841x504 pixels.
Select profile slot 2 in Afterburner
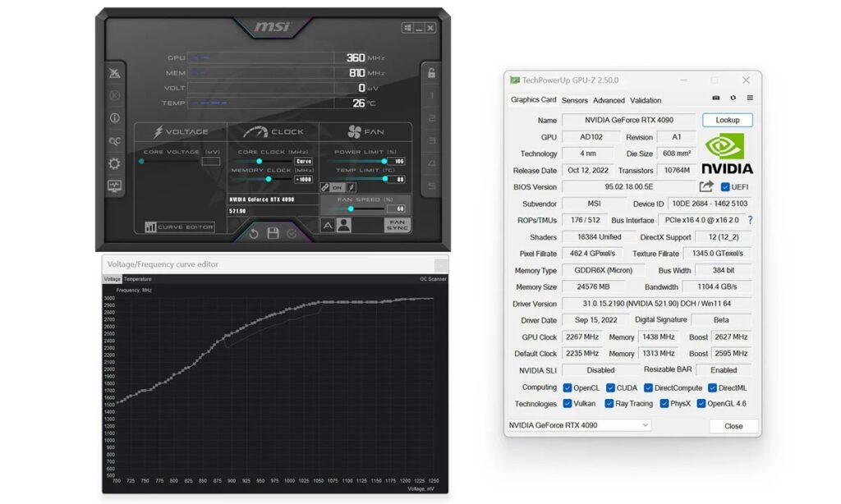coord(432,118)
